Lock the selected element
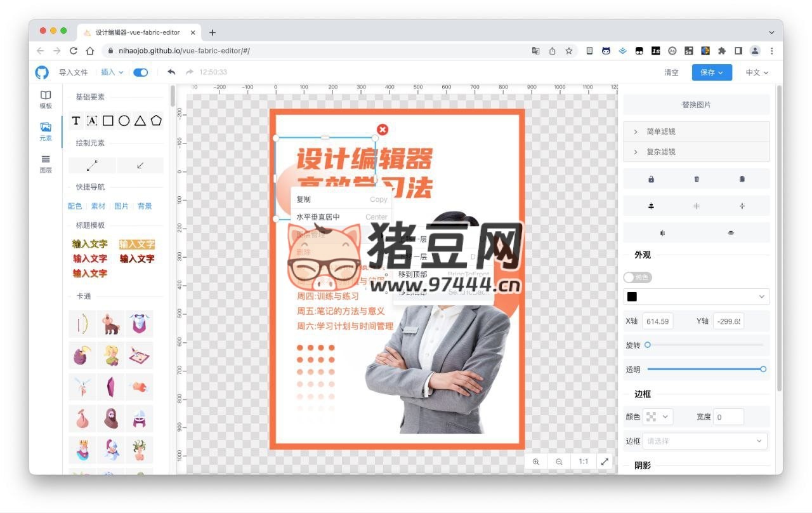 click(x=651, y=178)
